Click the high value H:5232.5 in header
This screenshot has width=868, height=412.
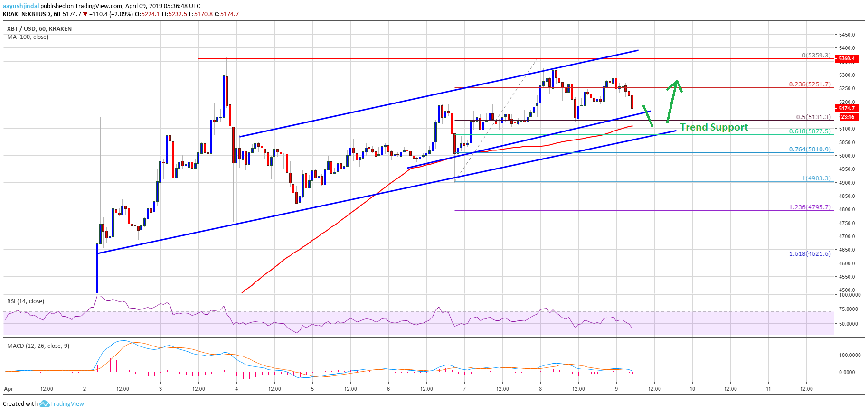click(x=175, y=14)
